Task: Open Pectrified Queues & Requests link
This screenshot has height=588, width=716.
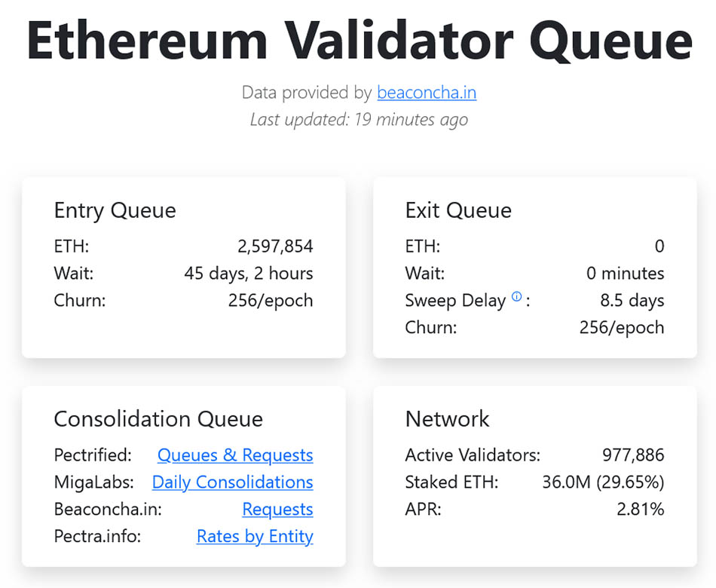Action: click(235, 455)
